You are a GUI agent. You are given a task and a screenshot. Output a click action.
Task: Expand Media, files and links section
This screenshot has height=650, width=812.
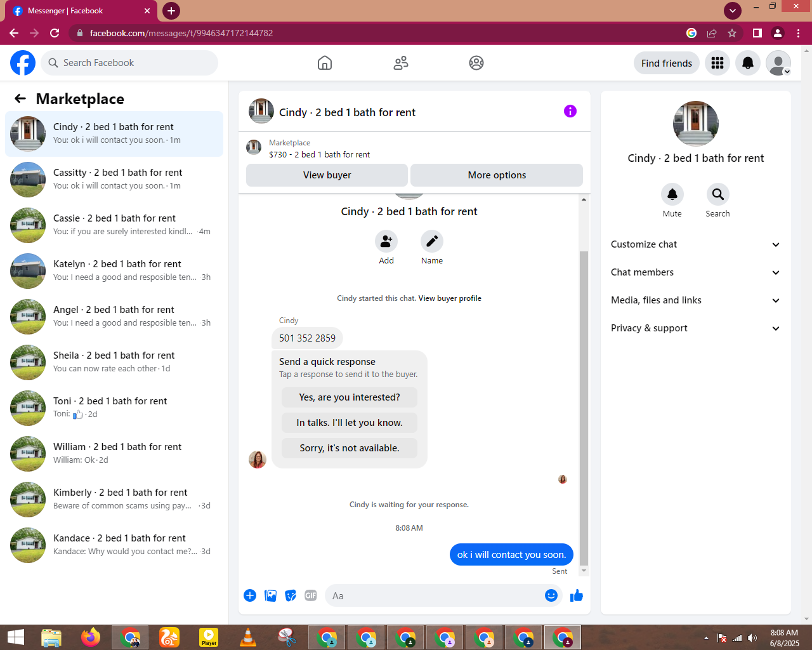pyautogui.click(x=696, y=300)
